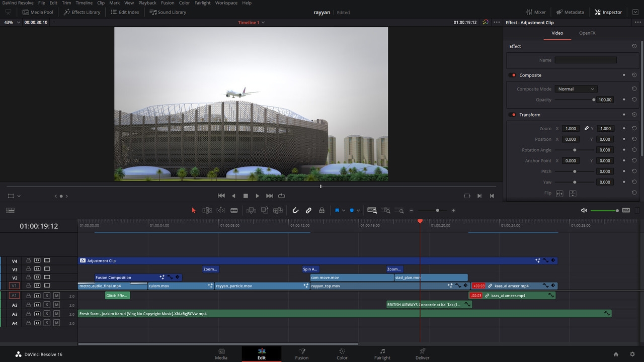The image size is (644, 362).
Task: Open the Metadata panel
Action: 570,12
